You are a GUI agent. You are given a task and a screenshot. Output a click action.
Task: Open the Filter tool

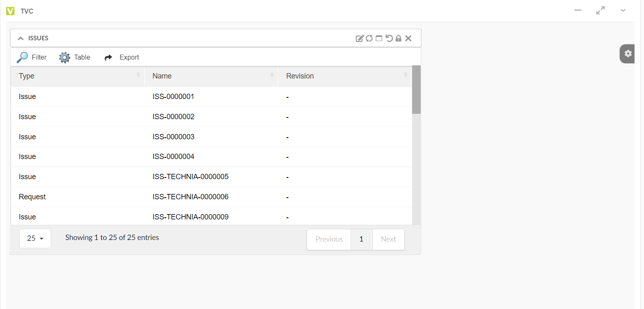[x=32, y=57]
